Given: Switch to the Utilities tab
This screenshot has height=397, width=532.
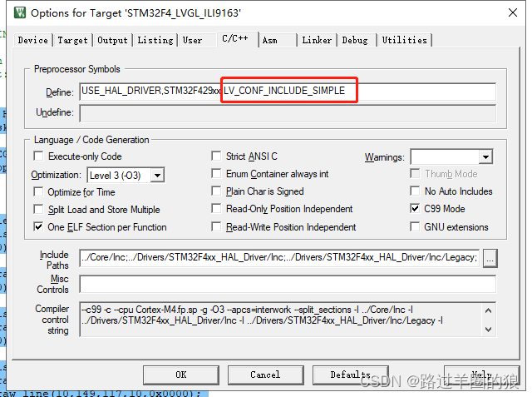Looking at the screenshot, I should coord(404,40).
